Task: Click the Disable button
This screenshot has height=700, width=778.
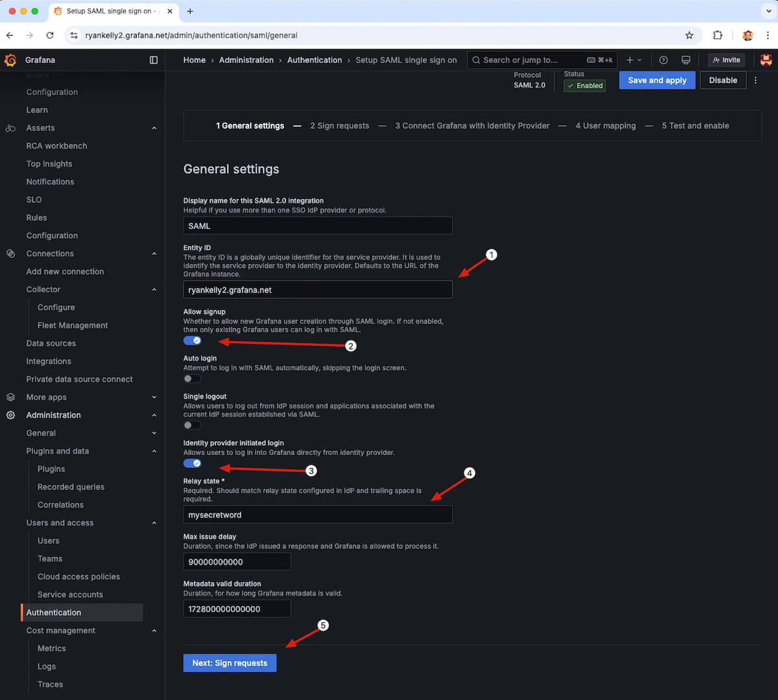Action: 723,80
